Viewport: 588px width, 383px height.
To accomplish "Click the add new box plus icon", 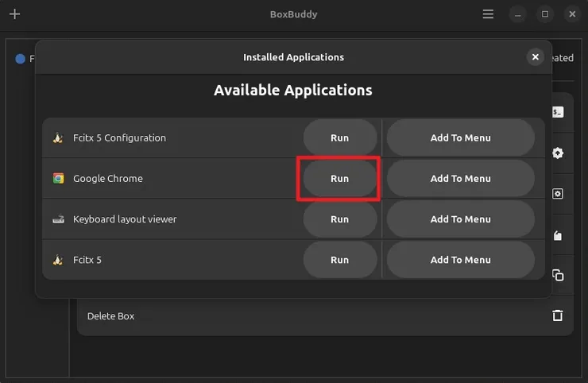I will tap(14, 14).
